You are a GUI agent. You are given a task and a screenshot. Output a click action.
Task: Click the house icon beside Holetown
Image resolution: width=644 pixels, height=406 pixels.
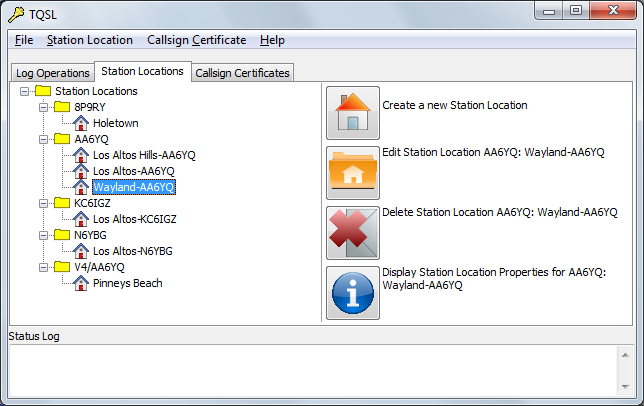click(x=82, y=123)
